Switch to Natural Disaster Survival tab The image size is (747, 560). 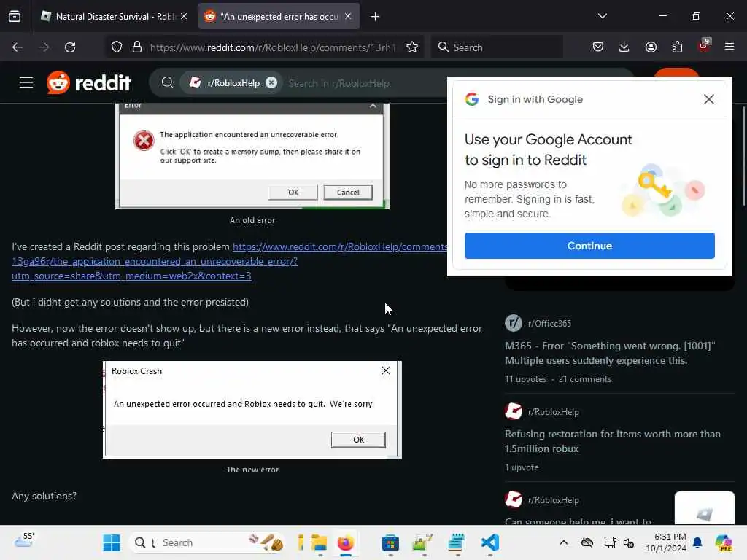tap(115, 17)
